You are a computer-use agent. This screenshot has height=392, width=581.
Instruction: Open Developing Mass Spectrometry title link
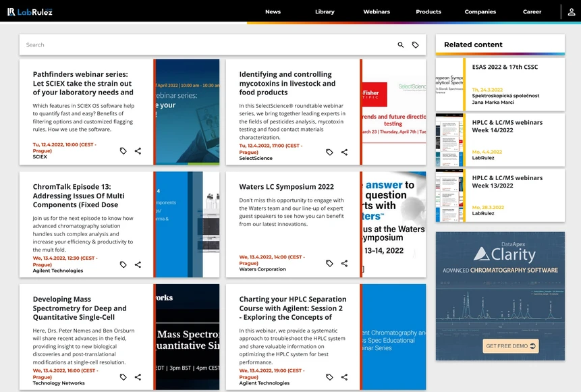(80, 308)
